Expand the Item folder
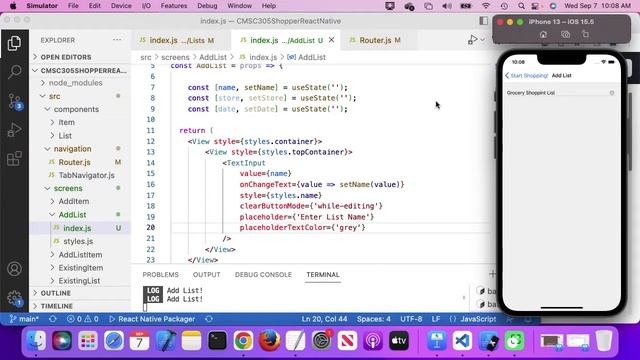 click(x=66, y=122)
